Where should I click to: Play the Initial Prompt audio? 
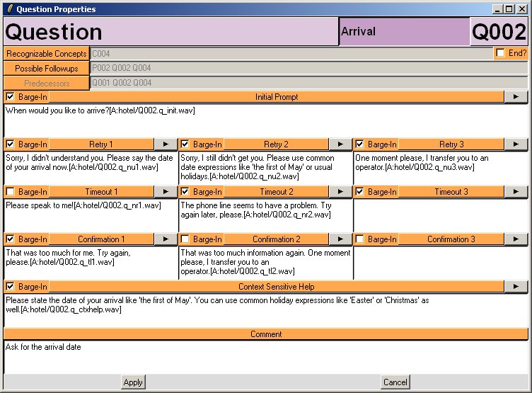[516, 97]
